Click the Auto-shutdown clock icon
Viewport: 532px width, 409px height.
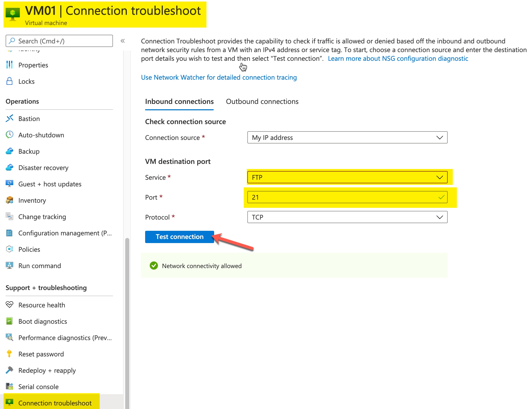click(9, 135)
